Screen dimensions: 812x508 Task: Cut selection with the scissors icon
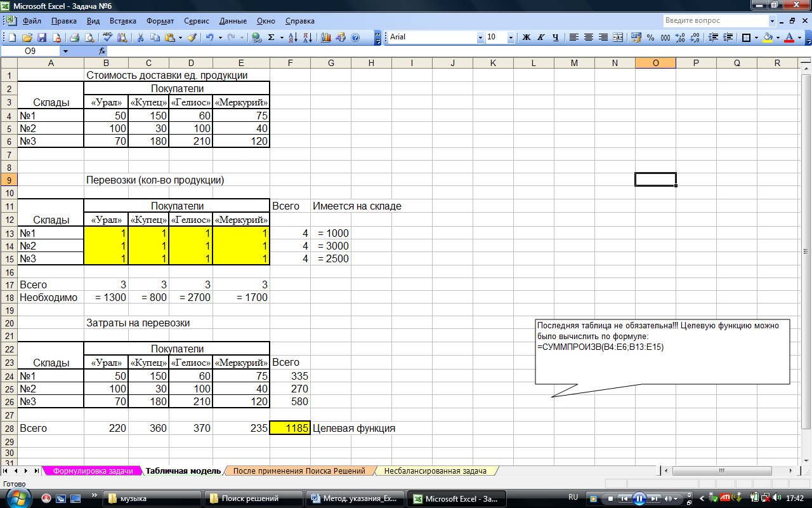click(140, 37)
